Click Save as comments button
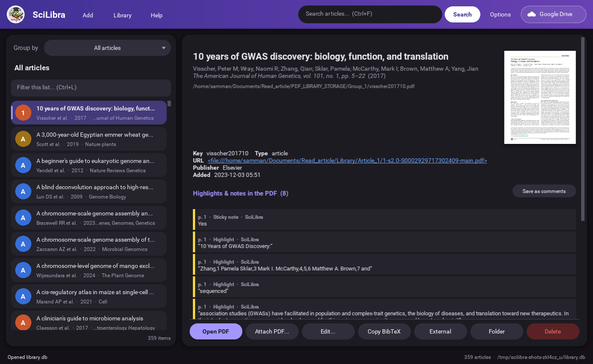Image resolution: width=593 pixels, height=364 pixels. point(544,191)
